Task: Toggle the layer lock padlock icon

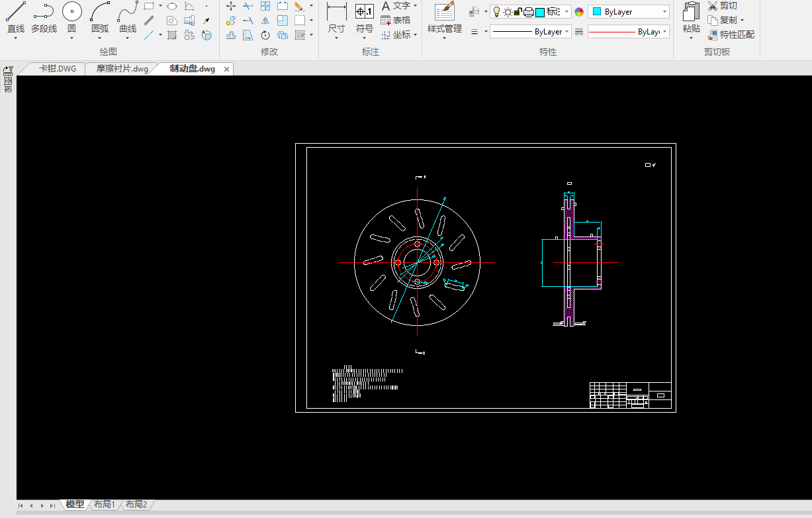Action: (x=518, y=12)
